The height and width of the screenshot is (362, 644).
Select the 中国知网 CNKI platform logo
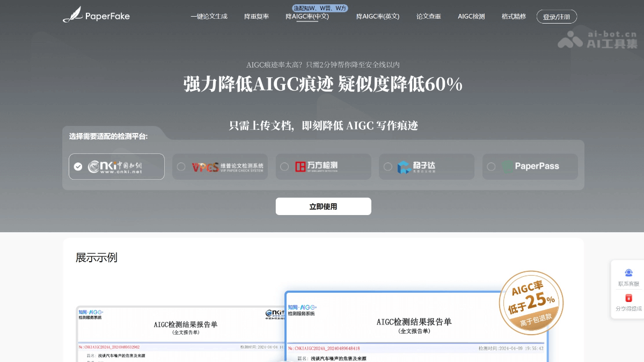(x=114, y=167)
